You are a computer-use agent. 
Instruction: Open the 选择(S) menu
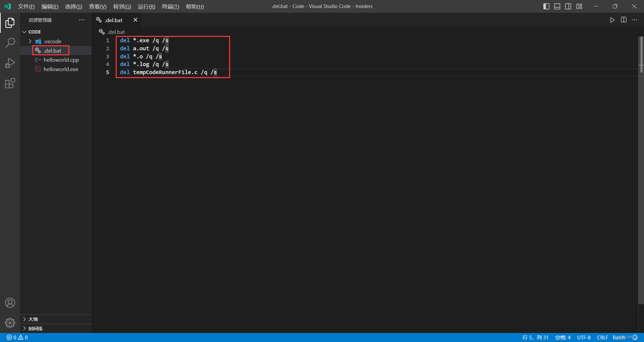[x=73, y=7]
